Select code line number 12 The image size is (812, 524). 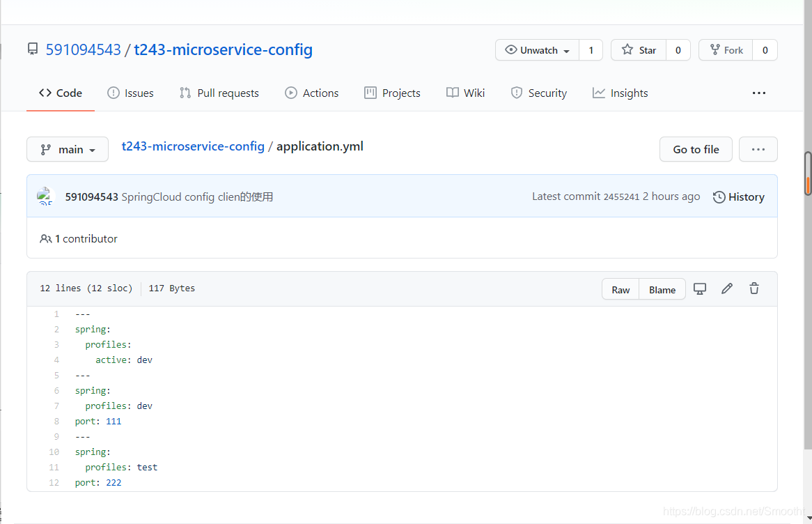54,482
